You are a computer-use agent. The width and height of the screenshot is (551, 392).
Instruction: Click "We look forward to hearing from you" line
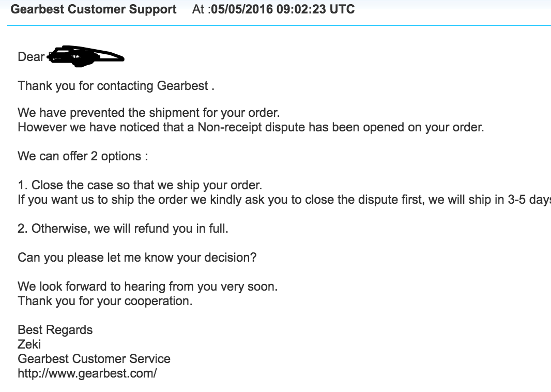click(x=147, y=287)
